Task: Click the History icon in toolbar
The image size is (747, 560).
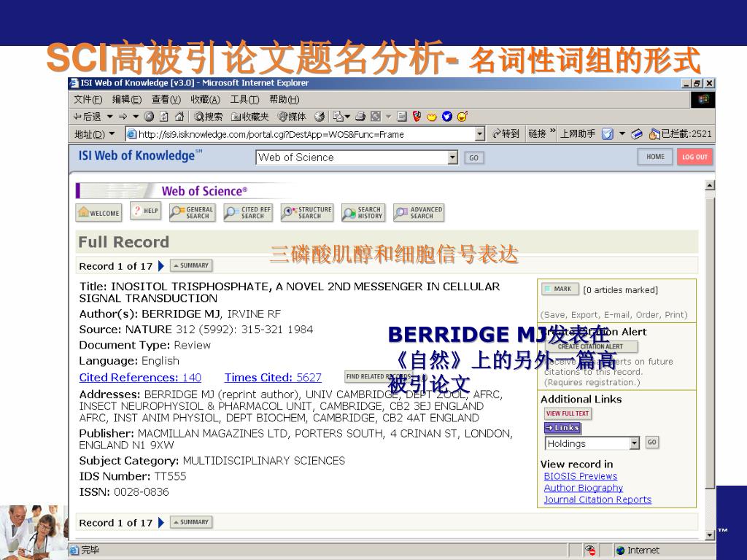Action: pos(320,117)
